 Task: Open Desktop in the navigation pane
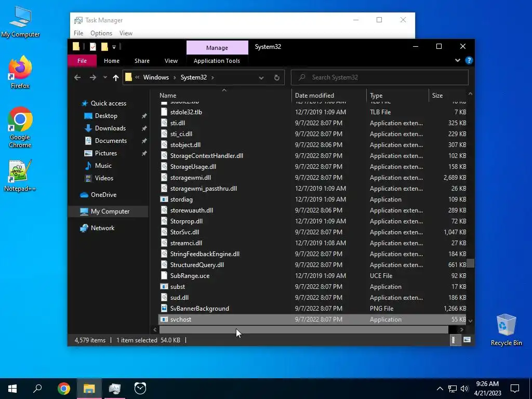[106, 116]
